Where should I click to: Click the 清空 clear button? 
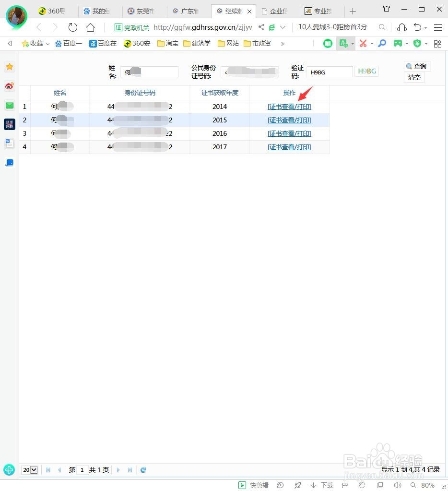point(414,77)
